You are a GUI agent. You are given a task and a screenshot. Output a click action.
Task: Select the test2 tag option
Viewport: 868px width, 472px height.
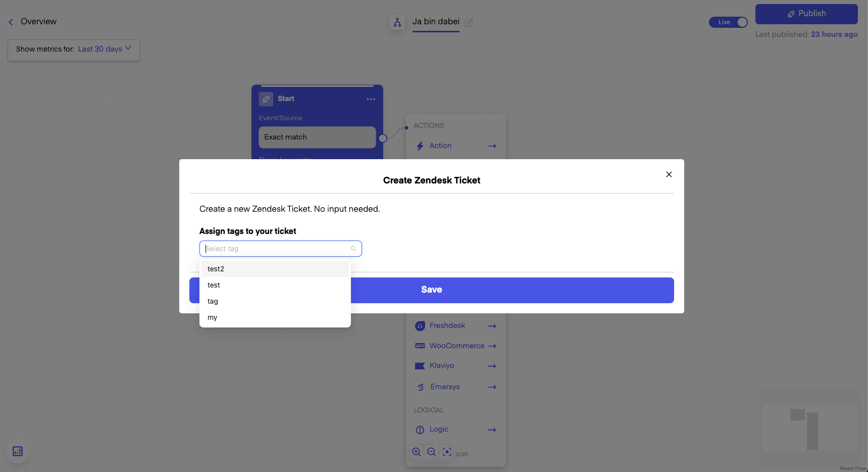click(x=275, y=269)
